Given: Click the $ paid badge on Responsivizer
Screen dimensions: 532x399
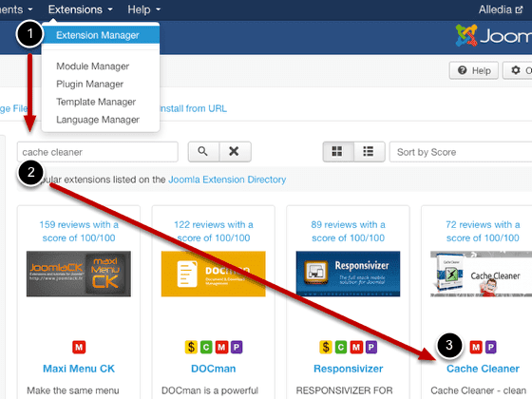Looking at the screenshot, I should (x=326, y=347).
